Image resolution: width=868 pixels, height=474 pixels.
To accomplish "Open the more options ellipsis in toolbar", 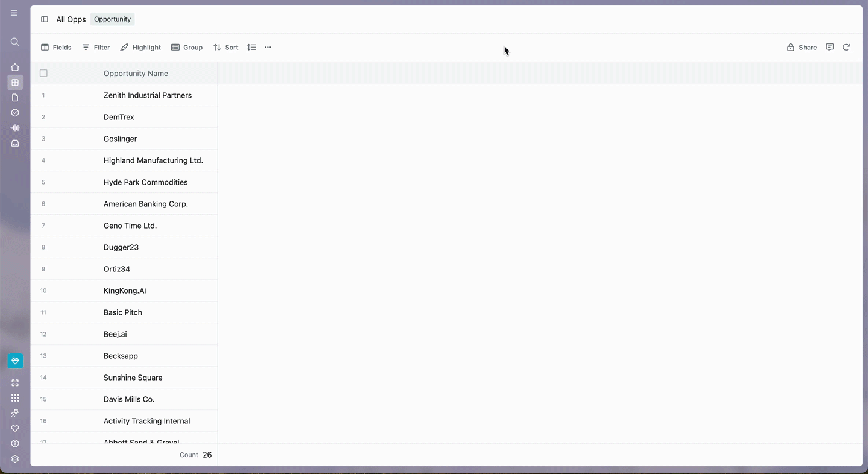I will coord(268,47).
